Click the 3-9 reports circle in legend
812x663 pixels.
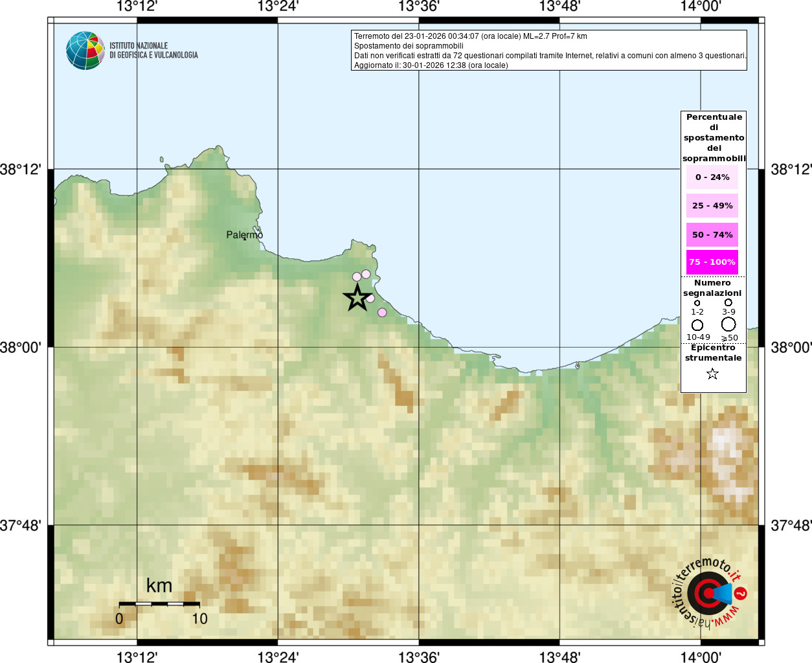[x=728, y=302]
